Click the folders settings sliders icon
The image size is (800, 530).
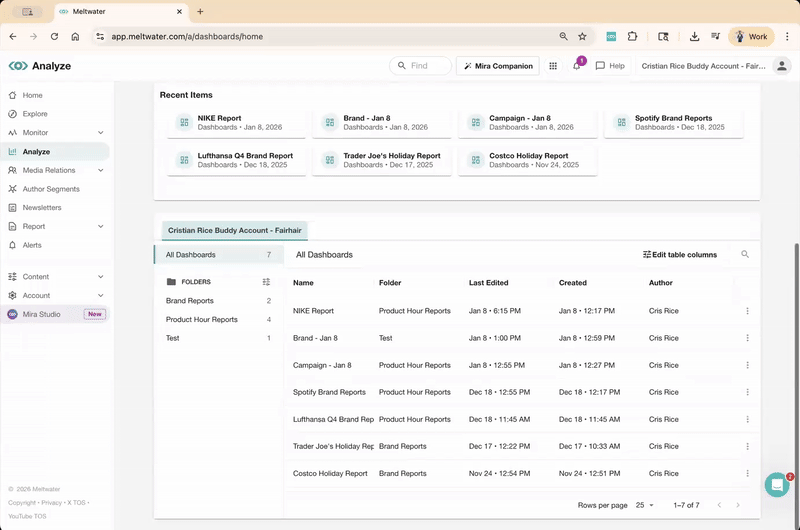266,282
